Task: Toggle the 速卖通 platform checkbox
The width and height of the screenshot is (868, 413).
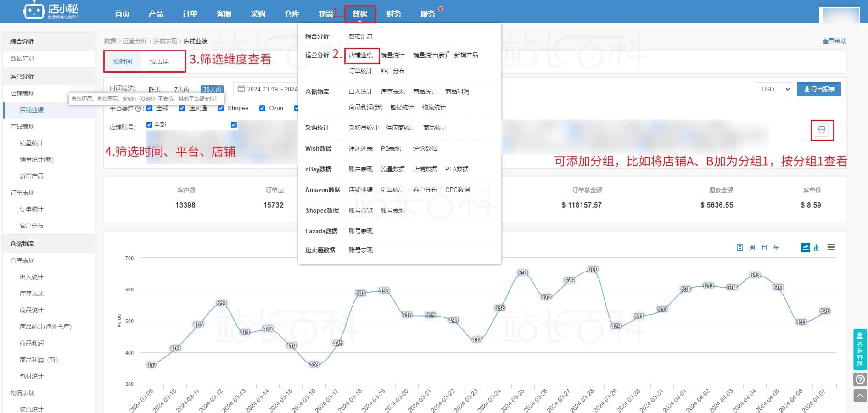Action: (182, 108)
